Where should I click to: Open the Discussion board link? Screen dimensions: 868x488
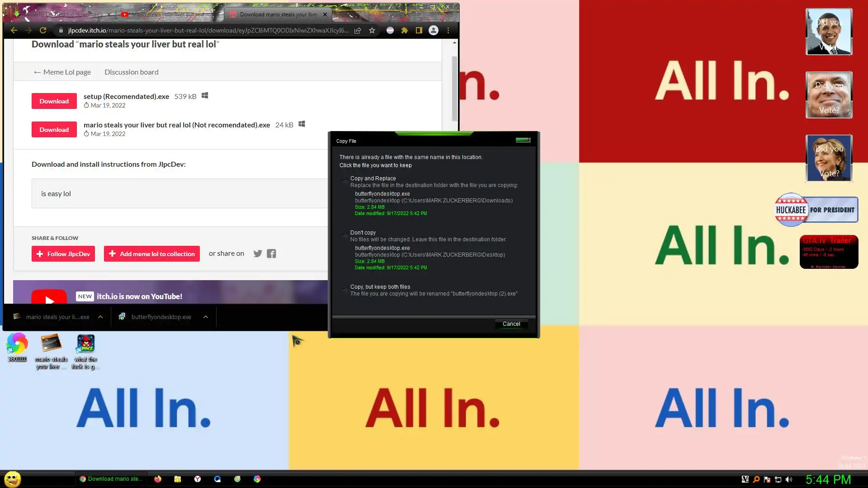coord(131,72)
